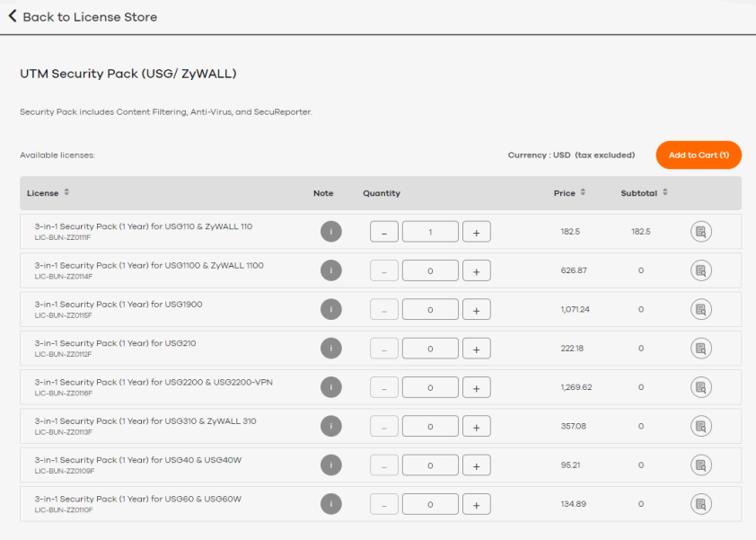Increase quantity for USG60 & USG60W
The width and height of the screenshot is (756, 540).
477,504
